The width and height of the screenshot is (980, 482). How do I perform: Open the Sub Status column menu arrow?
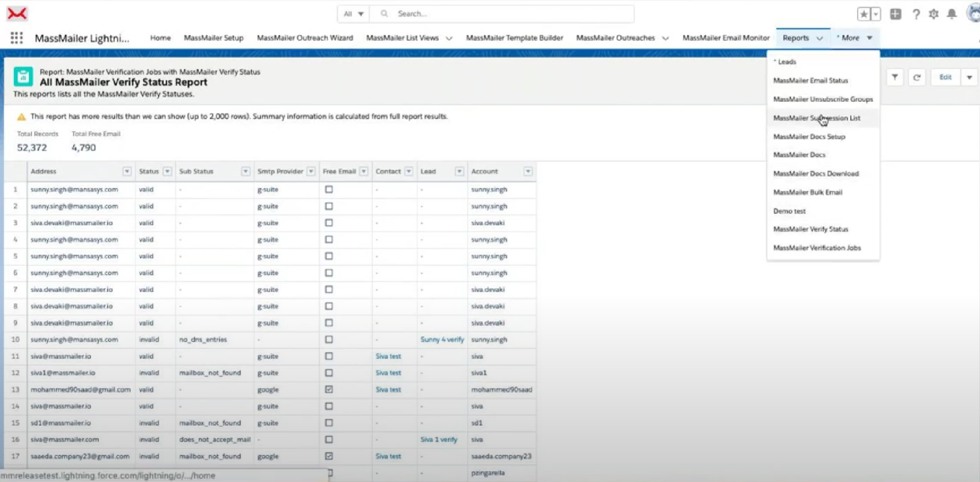[245, 171]
